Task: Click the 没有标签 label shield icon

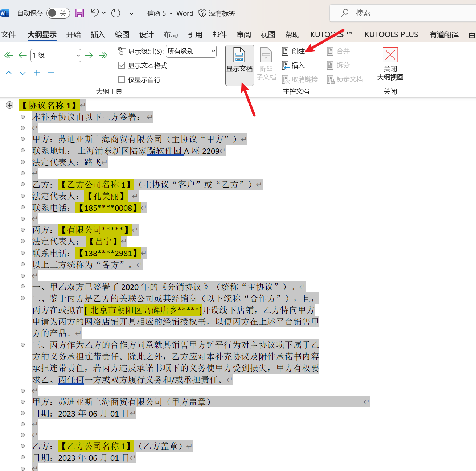Action: click(202, 13)
